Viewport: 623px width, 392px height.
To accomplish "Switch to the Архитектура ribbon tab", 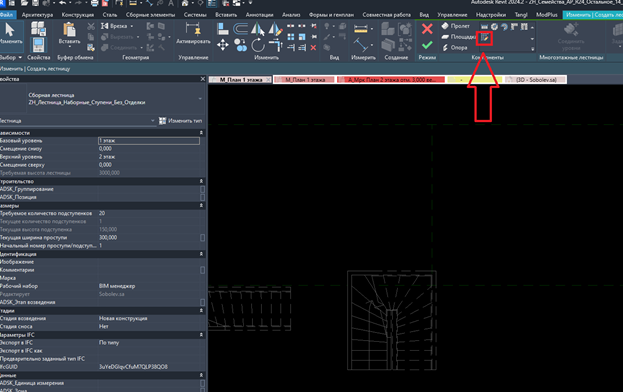I will 37,15.
